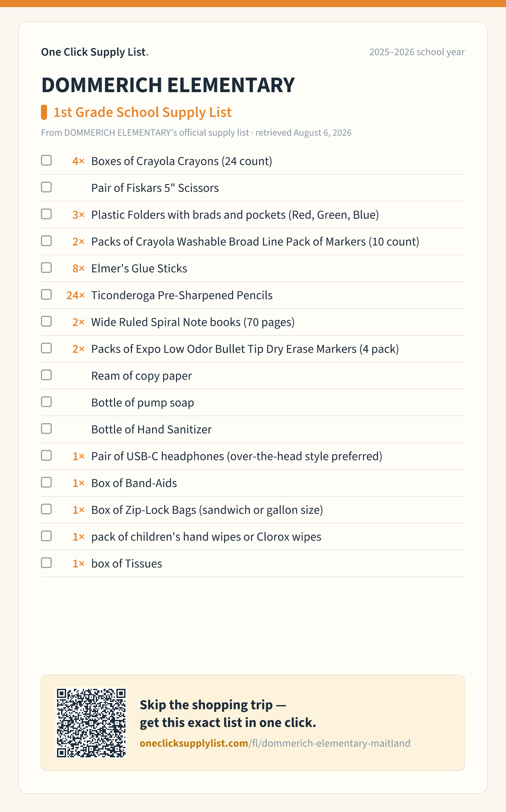
Task: Check the Bottle of pump soap box
Action: (x=46, y=402)
